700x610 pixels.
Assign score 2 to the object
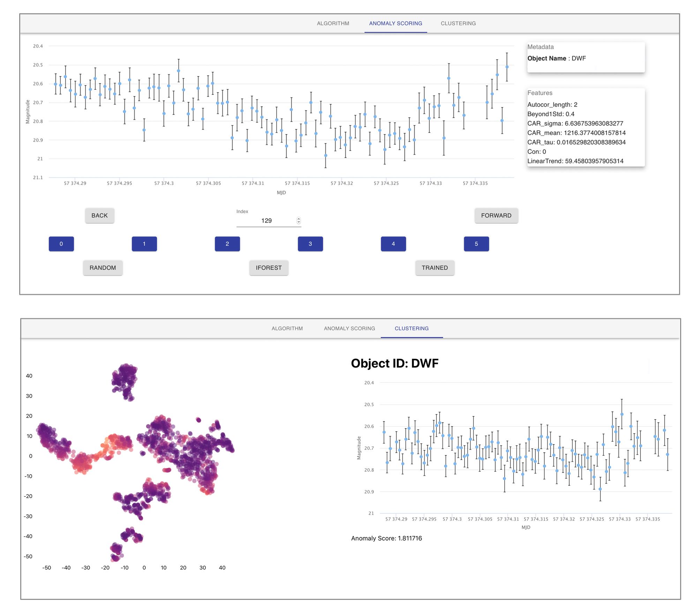227,244
